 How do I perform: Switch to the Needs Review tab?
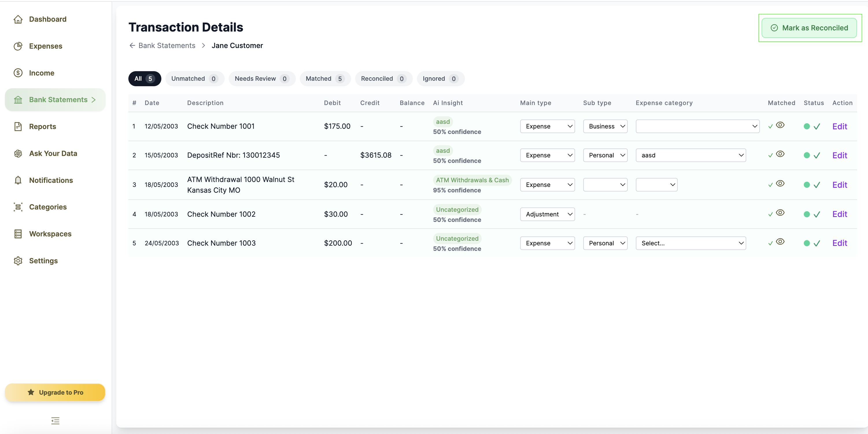coord(262,79)
